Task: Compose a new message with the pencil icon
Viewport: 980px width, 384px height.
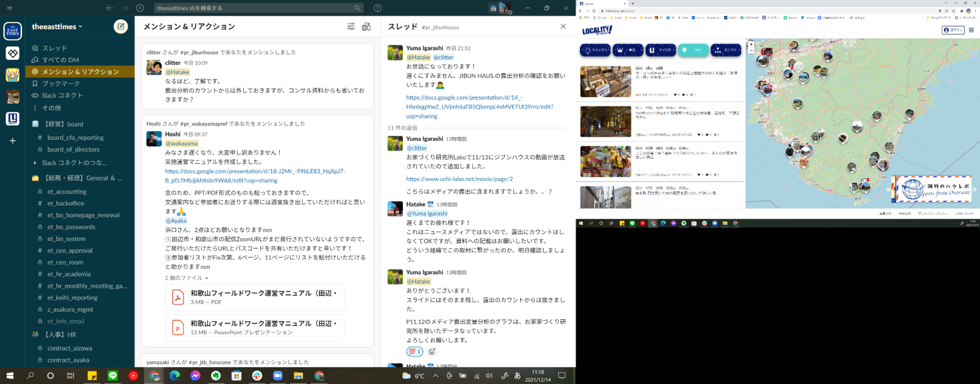Action: point(121,26)
